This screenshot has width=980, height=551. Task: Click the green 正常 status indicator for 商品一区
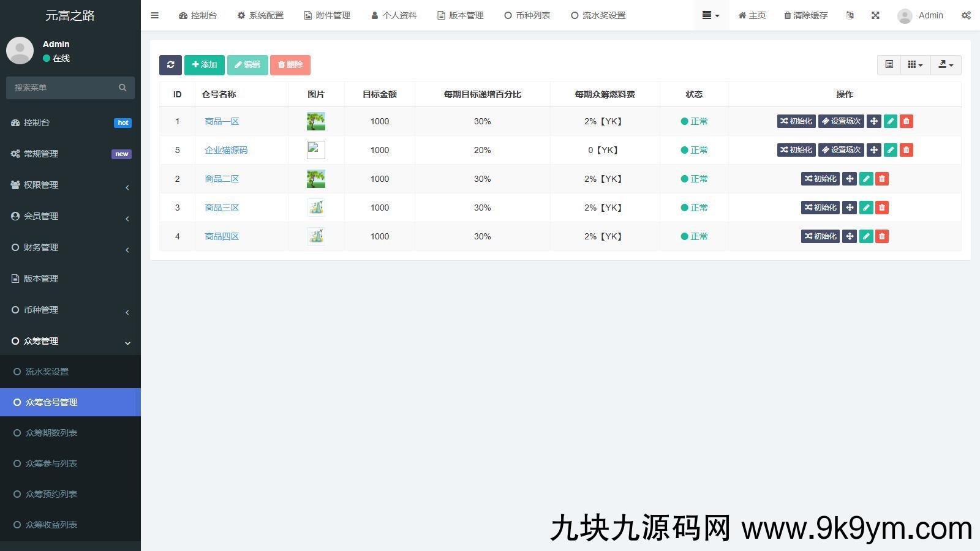coord(694,121)
